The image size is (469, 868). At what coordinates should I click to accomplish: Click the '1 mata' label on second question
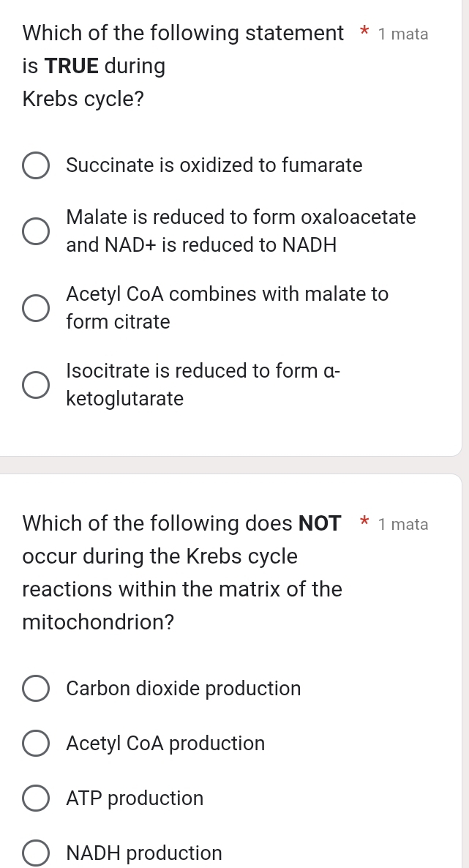coord(404,524)
